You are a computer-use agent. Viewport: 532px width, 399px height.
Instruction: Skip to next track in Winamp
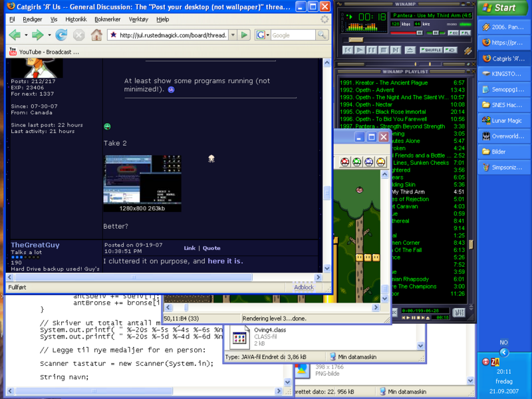(x=397, y=50)
